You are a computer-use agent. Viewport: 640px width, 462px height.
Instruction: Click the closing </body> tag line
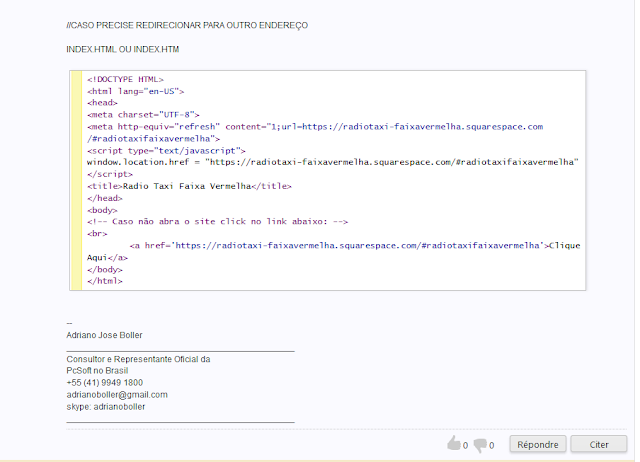tap(104, 269)
